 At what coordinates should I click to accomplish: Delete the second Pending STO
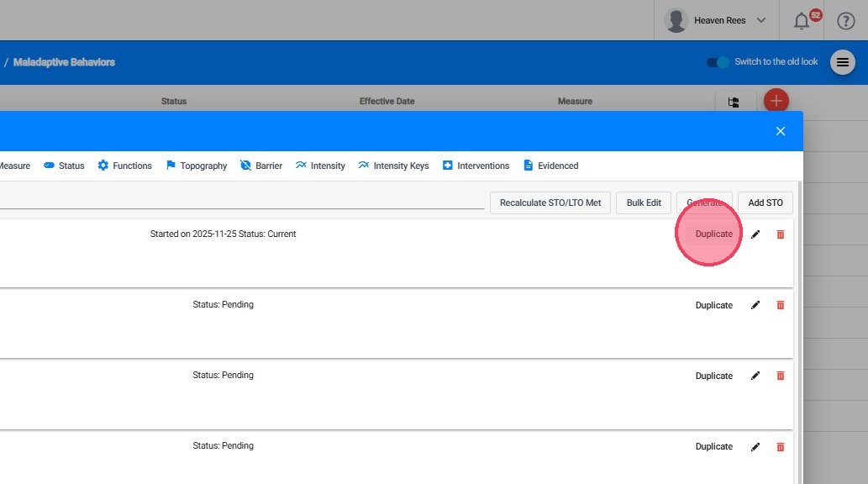tap(781, 376)
